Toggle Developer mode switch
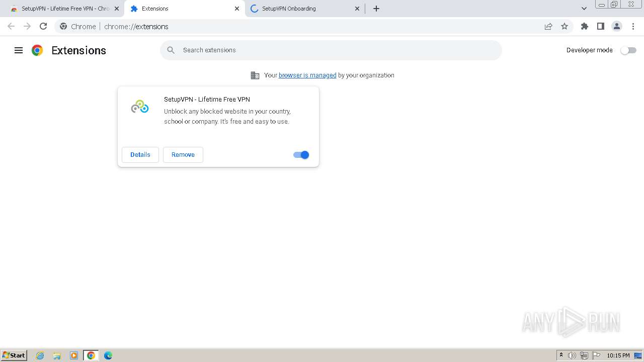The width and height of the screenshot is (644, 362). click(628, 50)
